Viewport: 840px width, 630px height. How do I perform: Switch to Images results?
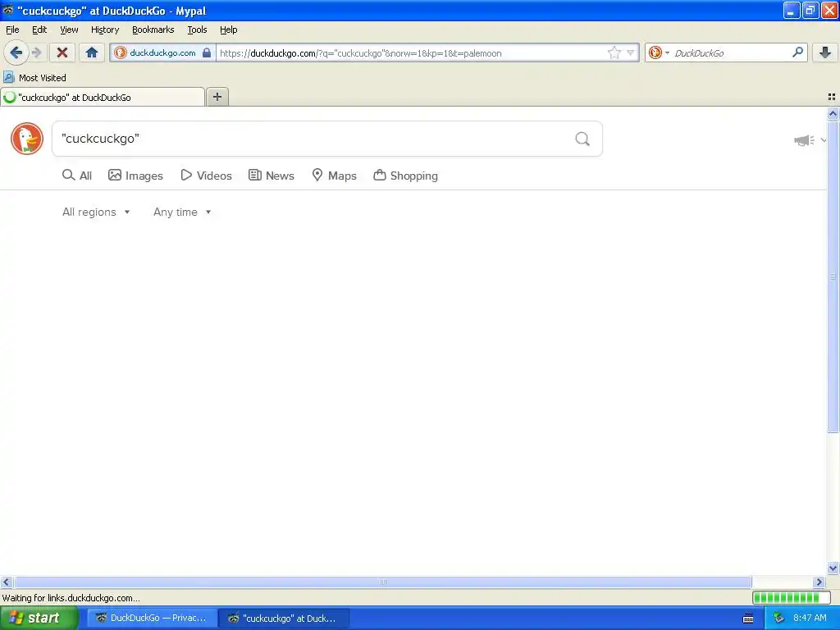tap(135, 176)
